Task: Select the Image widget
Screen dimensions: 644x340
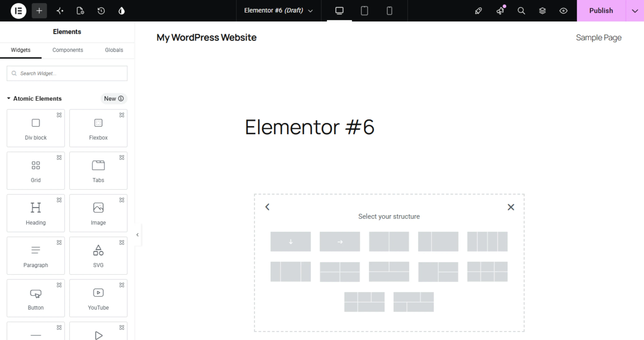Action: coord(98,213)
